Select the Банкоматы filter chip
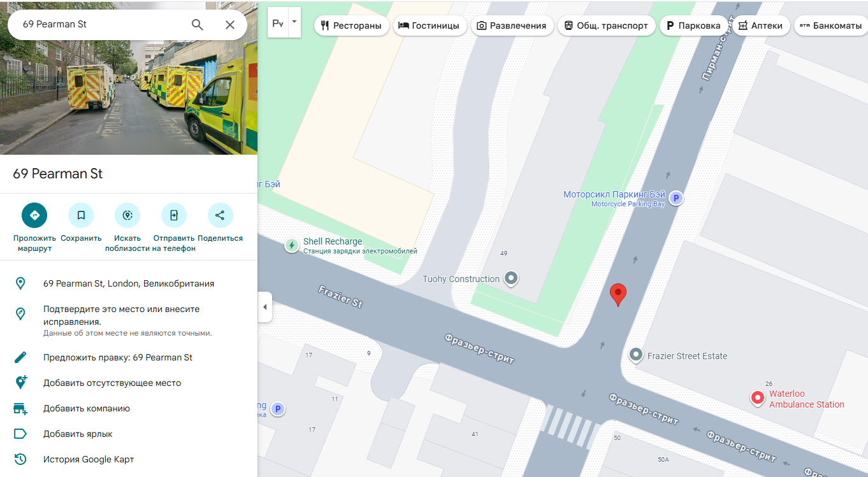This screenshot has width=868, height=477. point(831,25)
